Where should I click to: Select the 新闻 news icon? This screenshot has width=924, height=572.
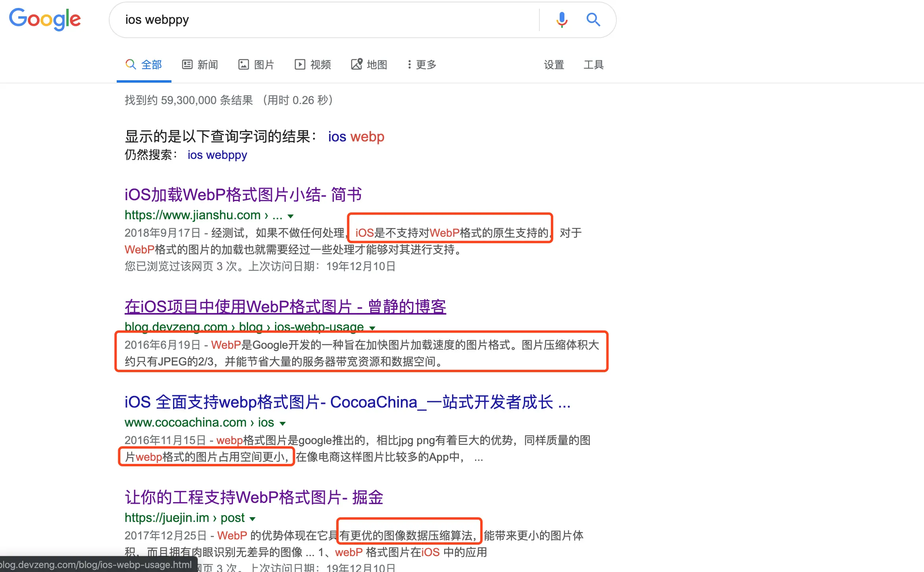(x=188, y=64)
